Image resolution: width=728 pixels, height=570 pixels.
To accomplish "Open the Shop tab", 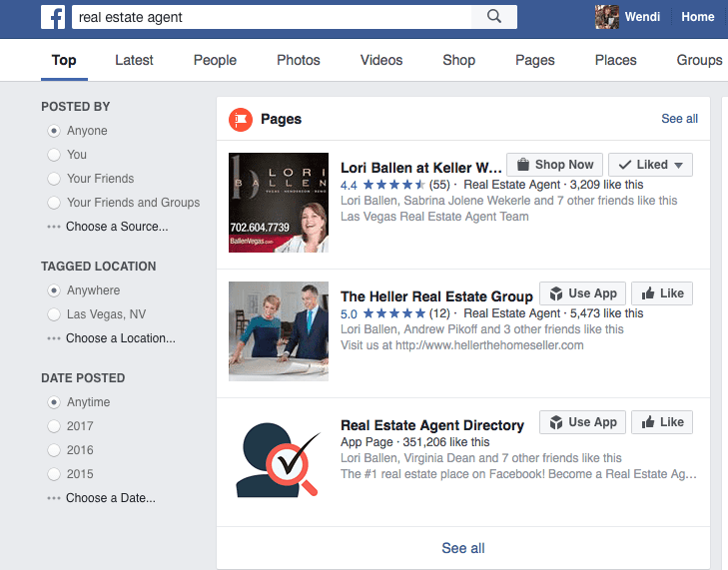I will (x=458, y=60).
